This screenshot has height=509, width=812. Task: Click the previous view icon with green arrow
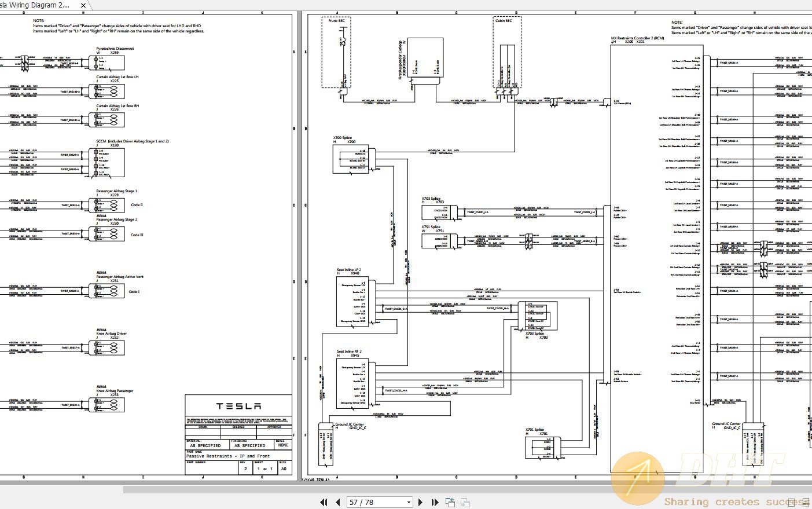(x=450, y=502)
